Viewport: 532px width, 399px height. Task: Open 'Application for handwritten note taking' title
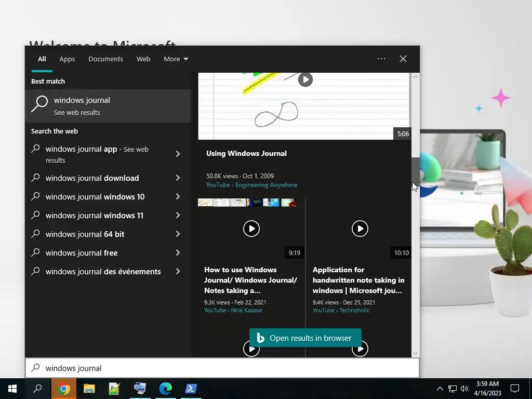[358, 280]
